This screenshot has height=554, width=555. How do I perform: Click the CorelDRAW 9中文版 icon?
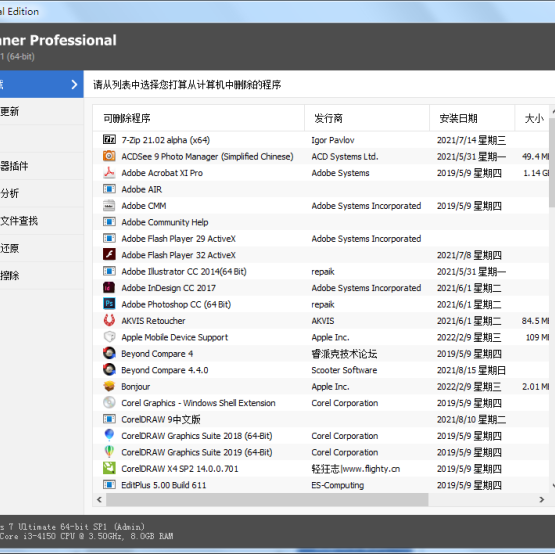[109, 419]
